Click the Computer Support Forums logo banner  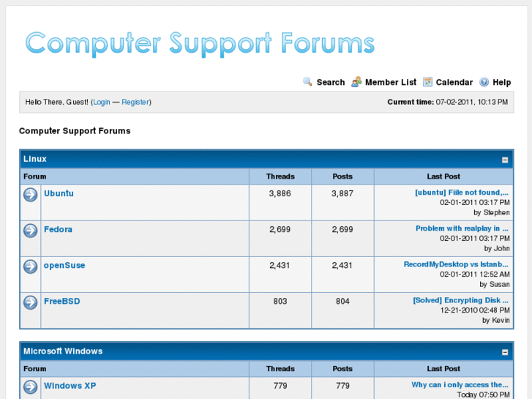click(200, 43)
